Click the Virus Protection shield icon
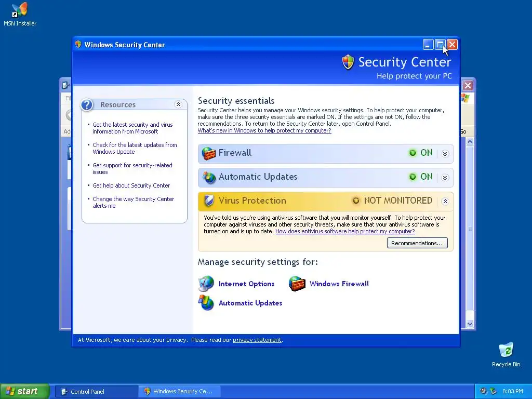 coord(209,201)
